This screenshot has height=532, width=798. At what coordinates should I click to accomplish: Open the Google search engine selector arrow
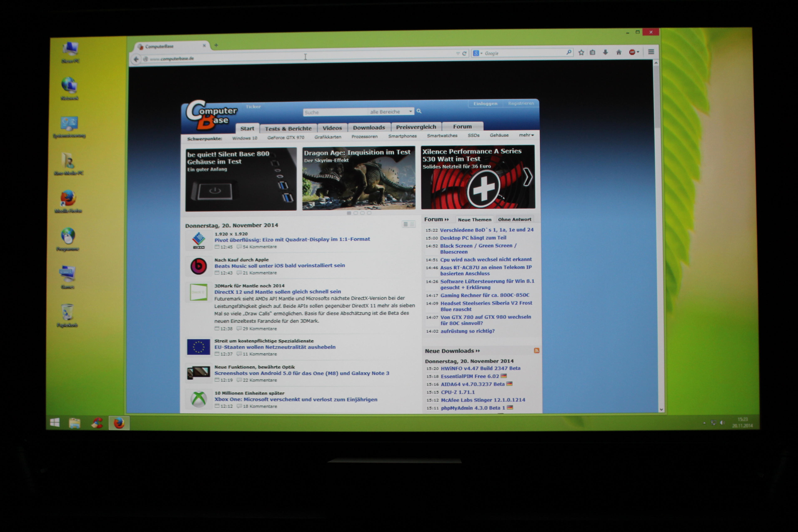pyautogui.click(x=481, y=53)
